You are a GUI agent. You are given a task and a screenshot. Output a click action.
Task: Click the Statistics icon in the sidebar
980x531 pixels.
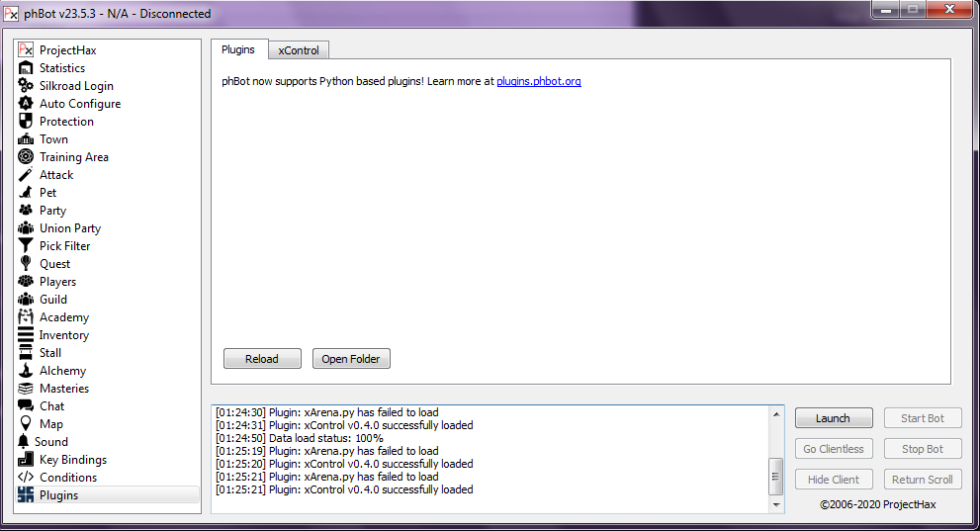click(26, 68)
